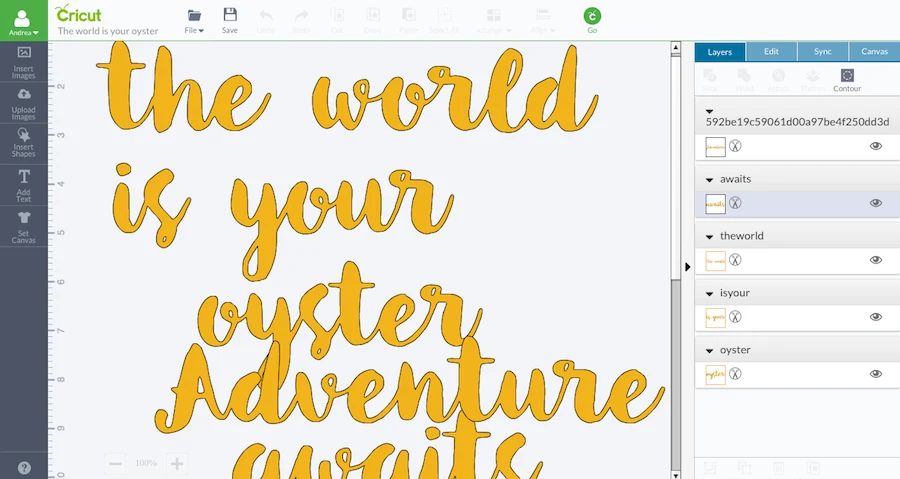This screenshot has height=479, width=900.
Task: Click the canvas scrollbar down arrow
Action: click(x=676, y=474)
